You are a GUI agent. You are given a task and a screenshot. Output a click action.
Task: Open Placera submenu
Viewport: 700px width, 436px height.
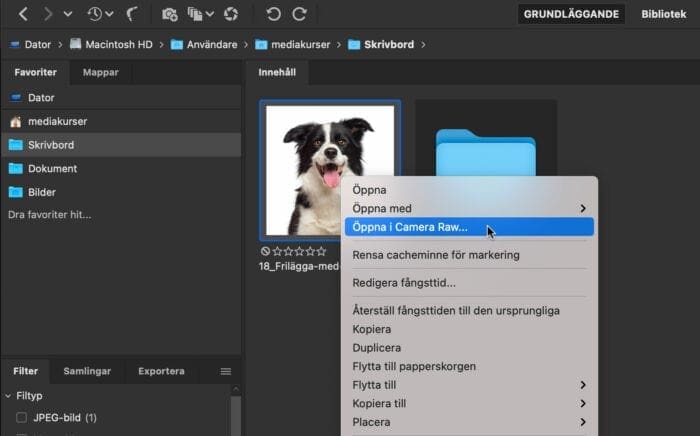(x=469, y=422)
